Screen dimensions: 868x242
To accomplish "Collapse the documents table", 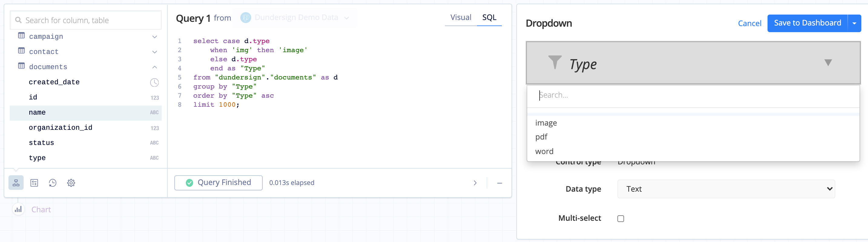I will [x=155, y=67].
